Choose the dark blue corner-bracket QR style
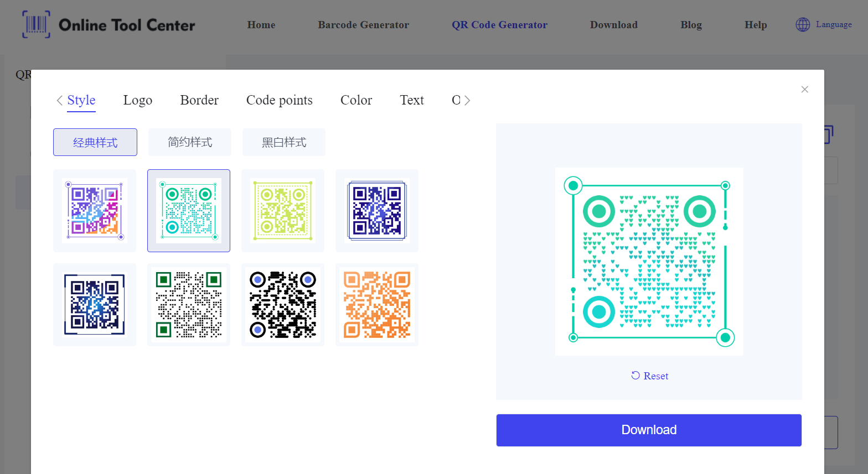The width and height of the screenshot is (868, 474). (95, 305)
